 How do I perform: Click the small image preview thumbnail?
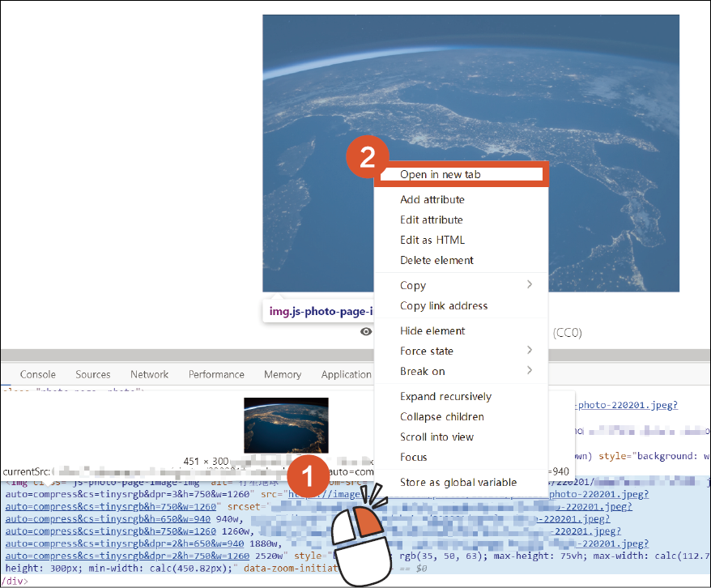coord(286,425)
